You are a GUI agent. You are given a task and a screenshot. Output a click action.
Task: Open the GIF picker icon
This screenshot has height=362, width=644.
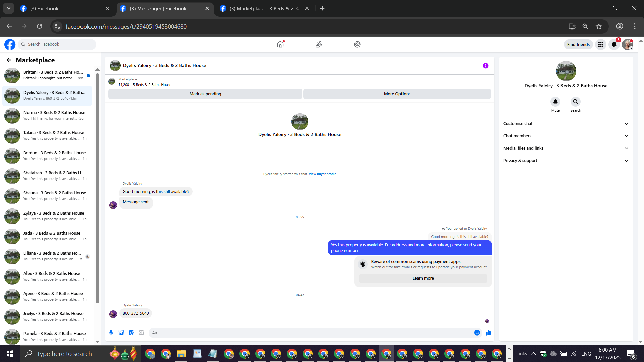141,333
